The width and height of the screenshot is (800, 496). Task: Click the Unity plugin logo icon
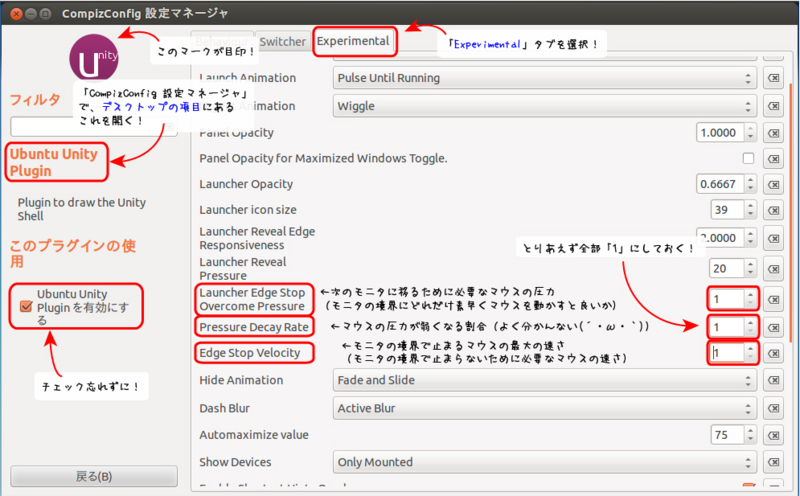click(x=93, y=58)
